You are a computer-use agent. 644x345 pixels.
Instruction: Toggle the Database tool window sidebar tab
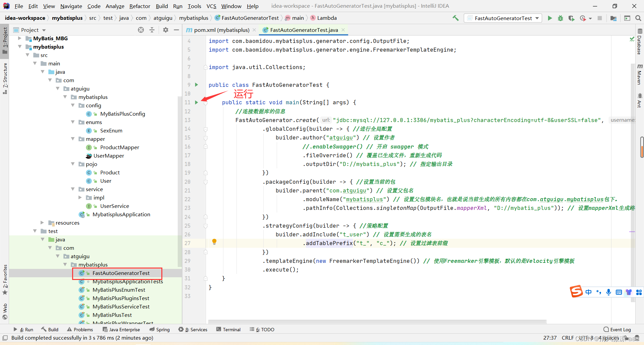tap(639, 42)
